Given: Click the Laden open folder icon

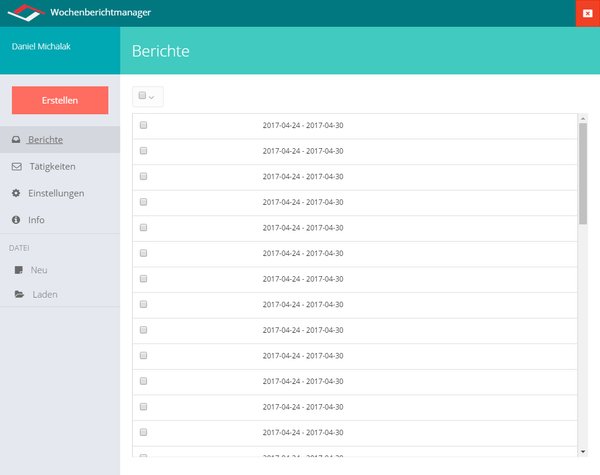Looking at the screenshot, I should [19, 294].
